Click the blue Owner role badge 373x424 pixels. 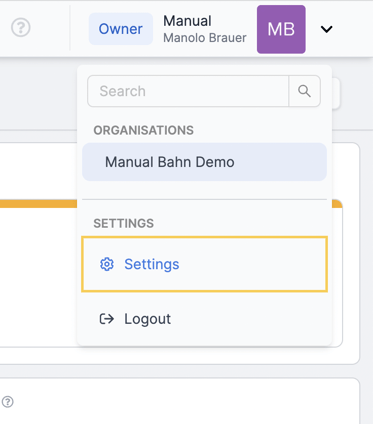pyautogui.click(x=121, y=29)
